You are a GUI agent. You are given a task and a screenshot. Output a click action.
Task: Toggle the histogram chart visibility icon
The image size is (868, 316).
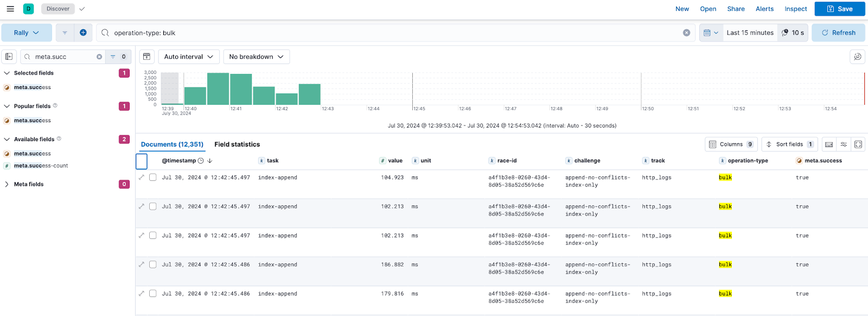(x=146, y=56)
